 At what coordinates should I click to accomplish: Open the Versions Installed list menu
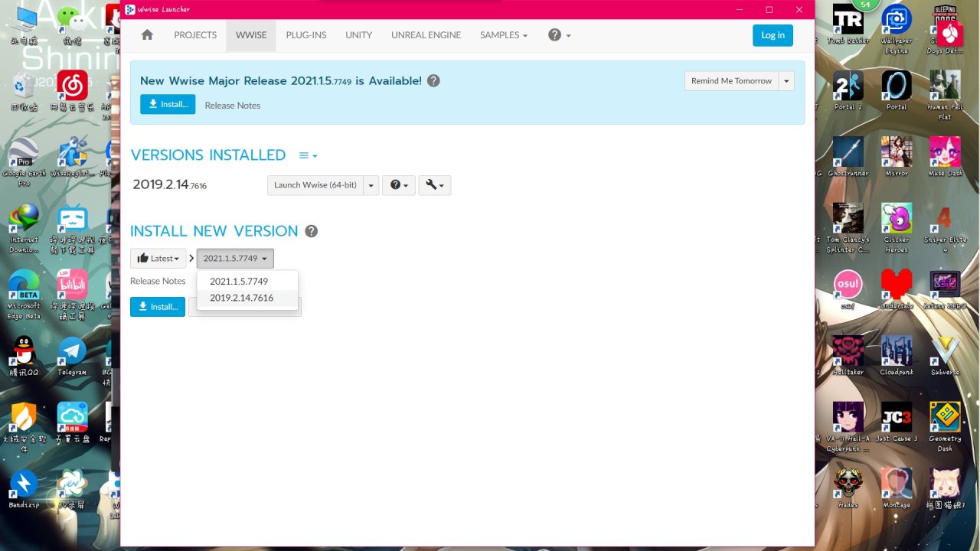pyautogui.click(x=308, y=155)
